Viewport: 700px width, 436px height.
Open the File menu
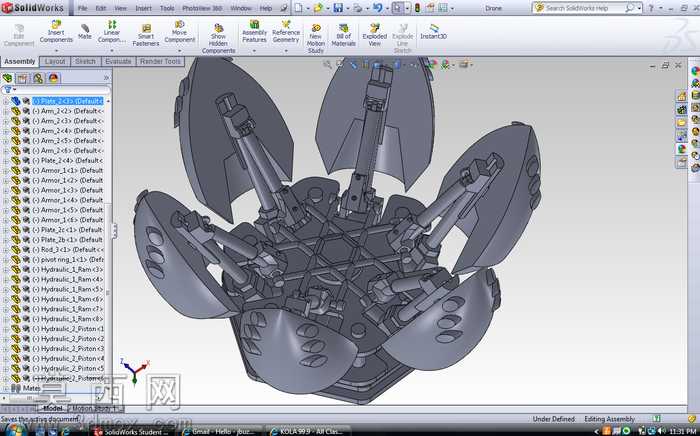coord(82,8)
